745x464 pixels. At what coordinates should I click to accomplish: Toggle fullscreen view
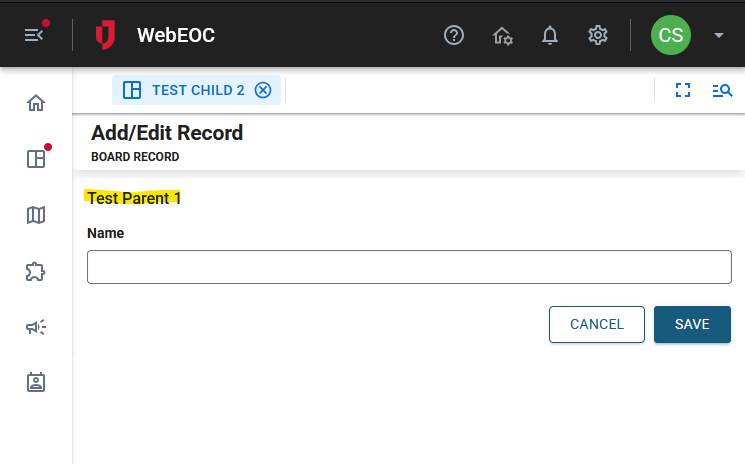683,90
